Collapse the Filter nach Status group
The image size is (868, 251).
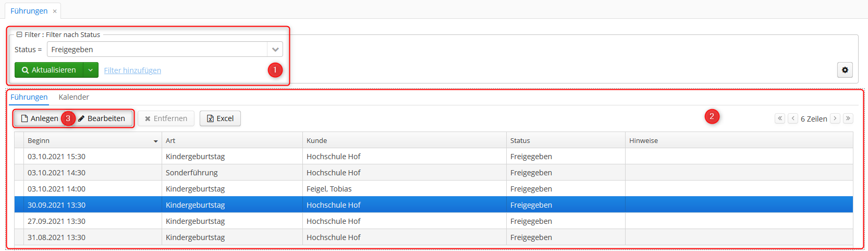tap(19, 34)
